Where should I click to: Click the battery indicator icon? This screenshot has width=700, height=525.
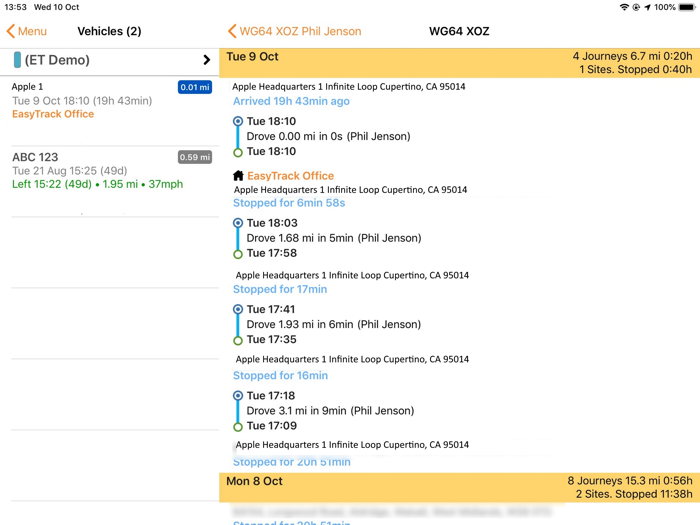tap(687, 7)
